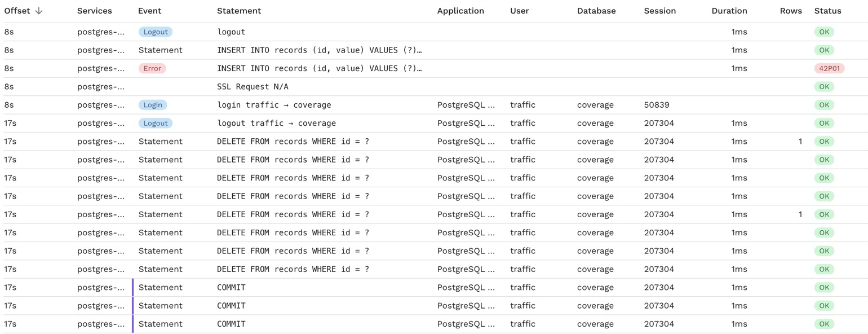Click the User column header

click(520, 11)
